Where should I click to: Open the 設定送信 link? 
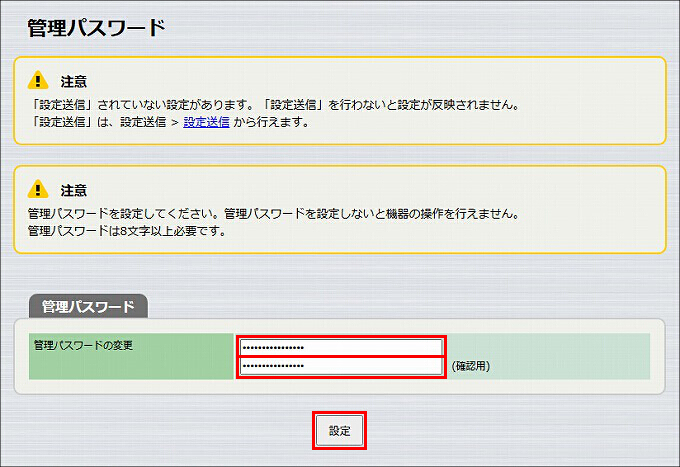[206, 122]
